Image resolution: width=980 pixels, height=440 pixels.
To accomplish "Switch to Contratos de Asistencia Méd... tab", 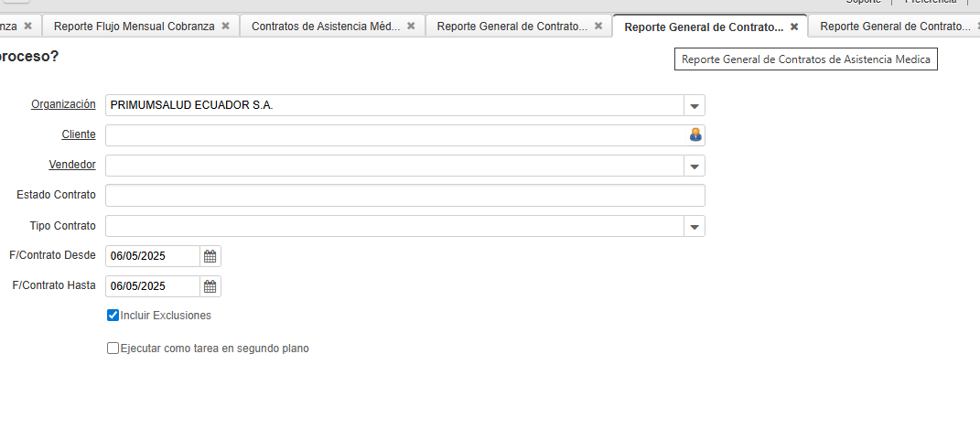I will click(325, 27).
